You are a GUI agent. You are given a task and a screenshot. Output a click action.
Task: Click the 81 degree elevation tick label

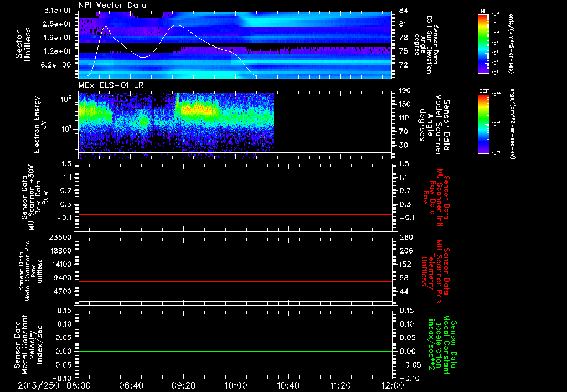(x=404, y=24)
